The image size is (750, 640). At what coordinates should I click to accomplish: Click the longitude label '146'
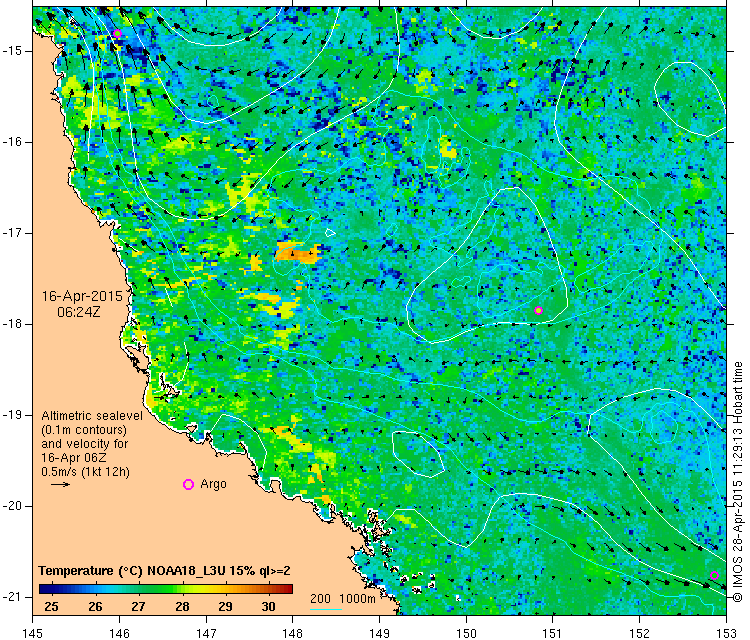[x=119, y=633]
